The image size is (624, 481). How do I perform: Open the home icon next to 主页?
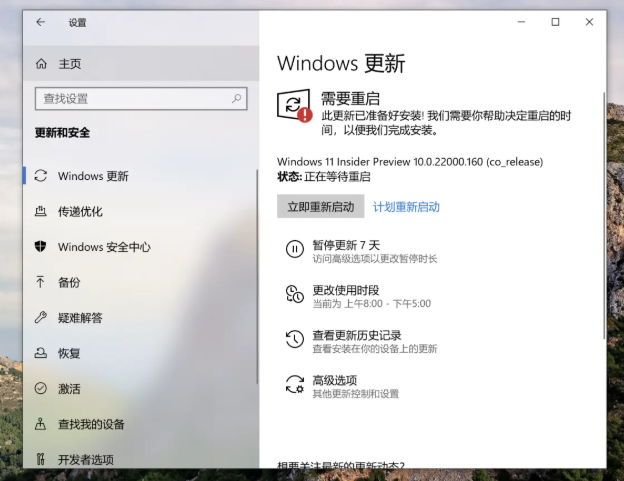[x=41, y=64]
